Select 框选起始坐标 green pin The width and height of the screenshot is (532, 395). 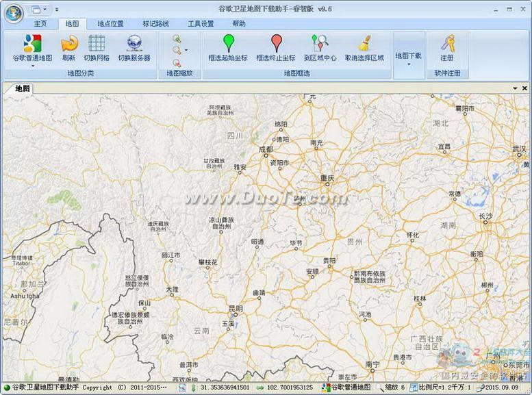[229, 42]
